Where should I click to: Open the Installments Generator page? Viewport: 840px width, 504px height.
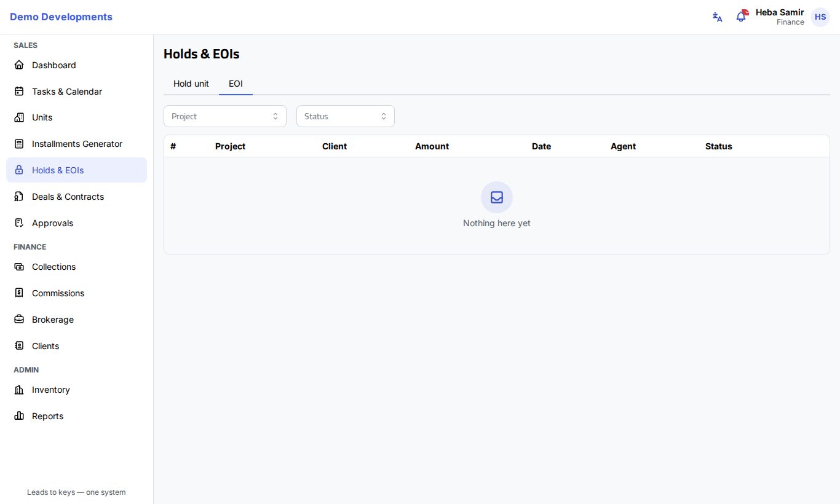point(76,144)
